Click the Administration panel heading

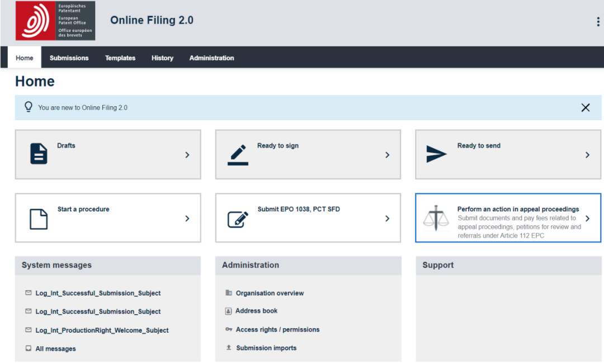point(251,265)
